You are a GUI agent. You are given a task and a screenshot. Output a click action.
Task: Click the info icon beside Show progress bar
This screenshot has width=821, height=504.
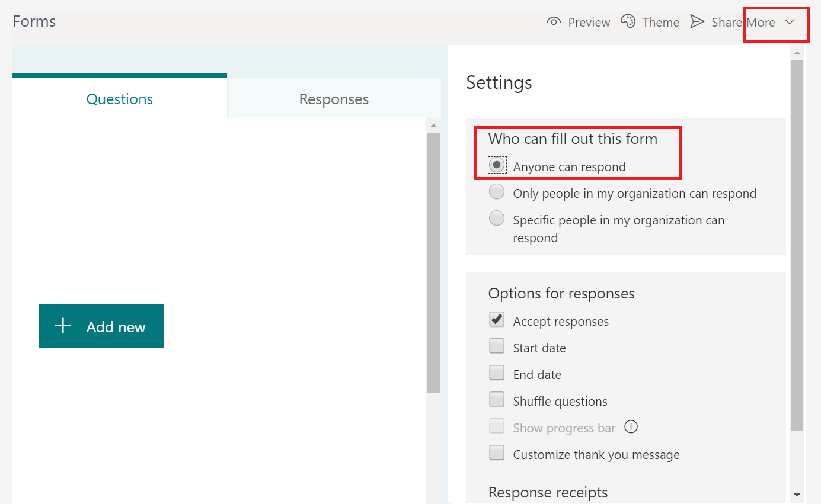pyautogui.click(x=631, y=427)
